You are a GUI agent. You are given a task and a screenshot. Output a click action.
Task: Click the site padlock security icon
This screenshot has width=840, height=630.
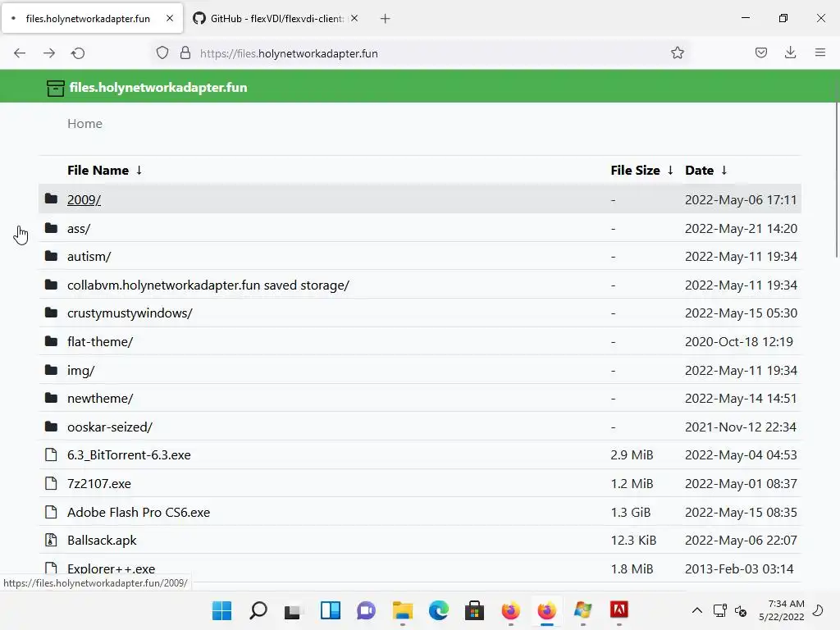[x=185, y=53]
